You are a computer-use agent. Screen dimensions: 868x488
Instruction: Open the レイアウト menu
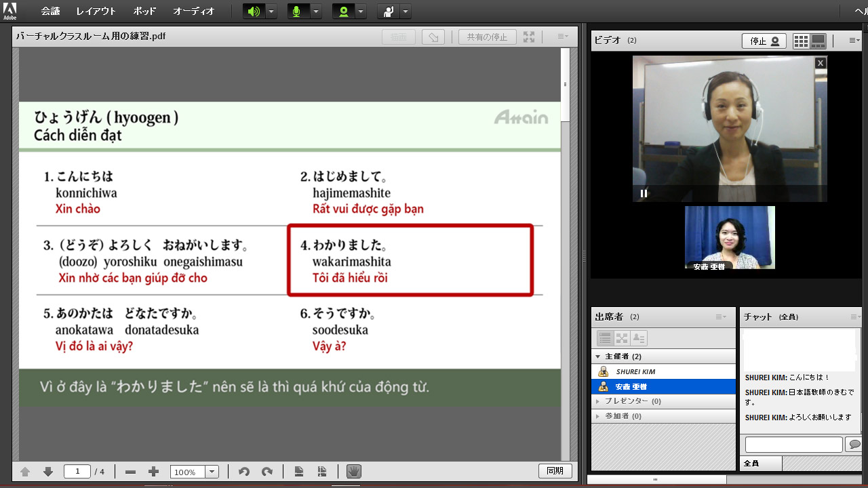point(96,12)
